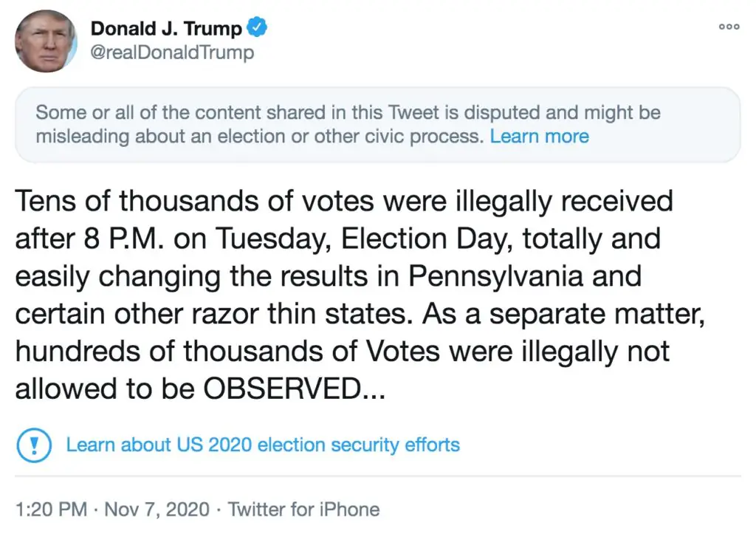
Task: Open the @realDonaldTrump handle
Action: coord(172,52)
